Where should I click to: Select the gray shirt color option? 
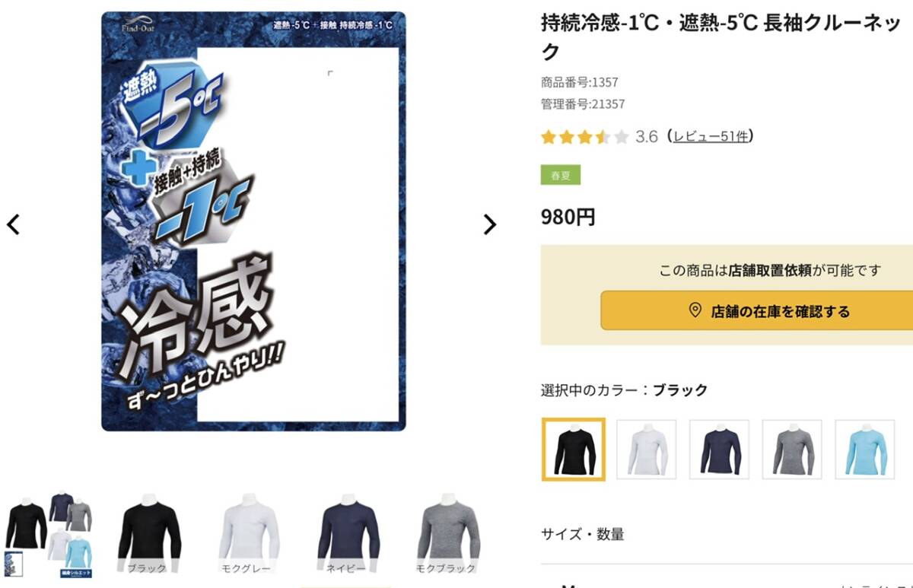pyautogui.click(x=792, y=450)
